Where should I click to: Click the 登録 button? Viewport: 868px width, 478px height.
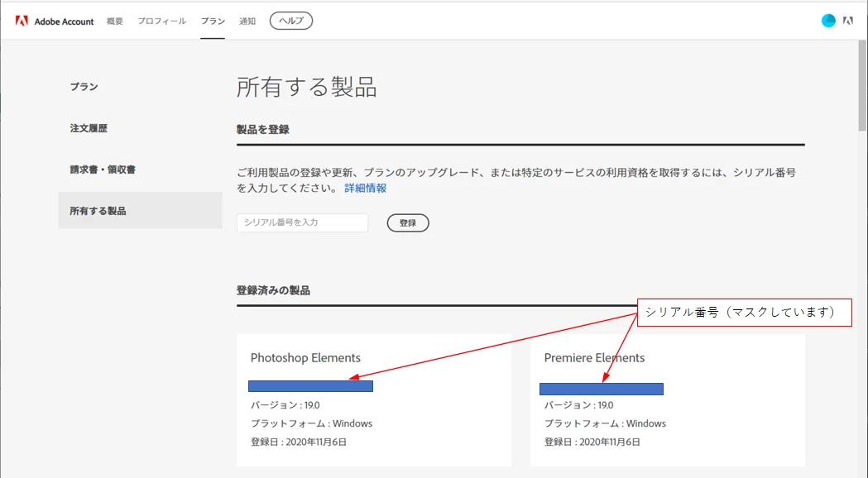click(408, 223)
